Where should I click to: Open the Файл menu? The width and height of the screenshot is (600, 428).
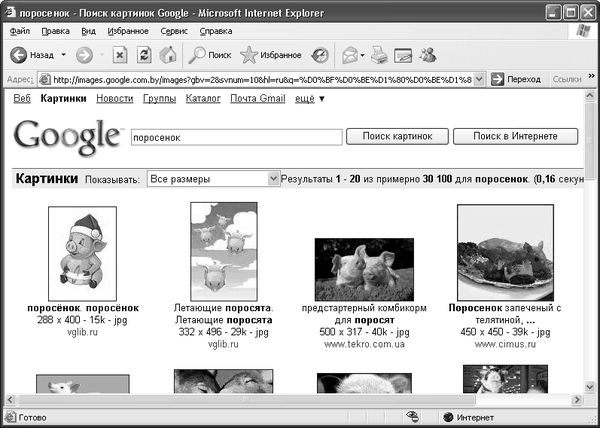(x=19, y=31)
